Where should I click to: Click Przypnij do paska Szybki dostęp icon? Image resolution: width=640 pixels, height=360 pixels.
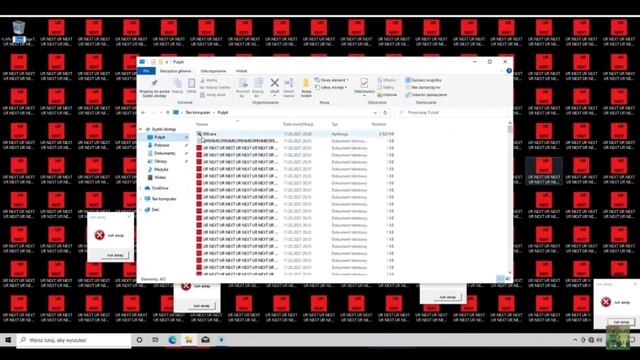[x=154, y=83]
